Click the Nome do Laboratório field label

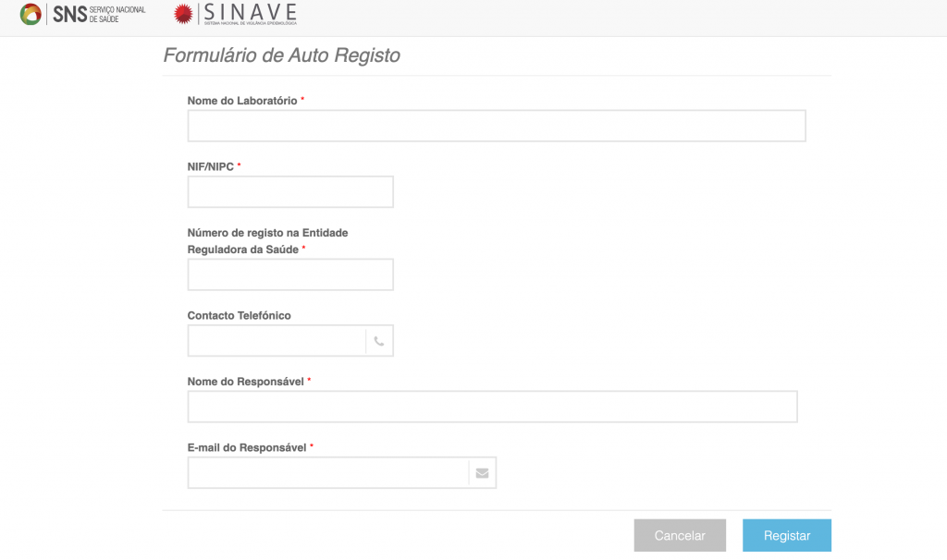[242, 101]
